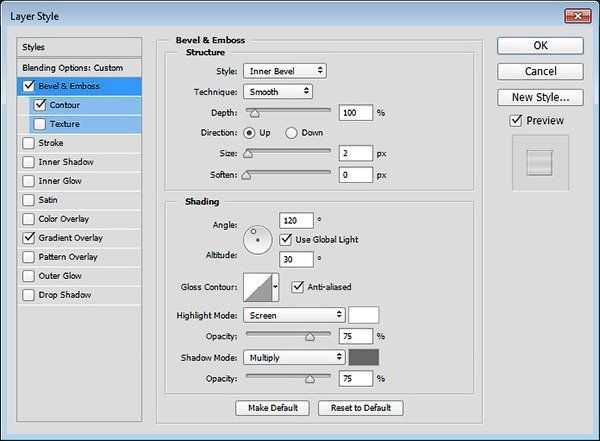Click the Reset to Default button
The image size is (600, 441).
coord(360,408)
